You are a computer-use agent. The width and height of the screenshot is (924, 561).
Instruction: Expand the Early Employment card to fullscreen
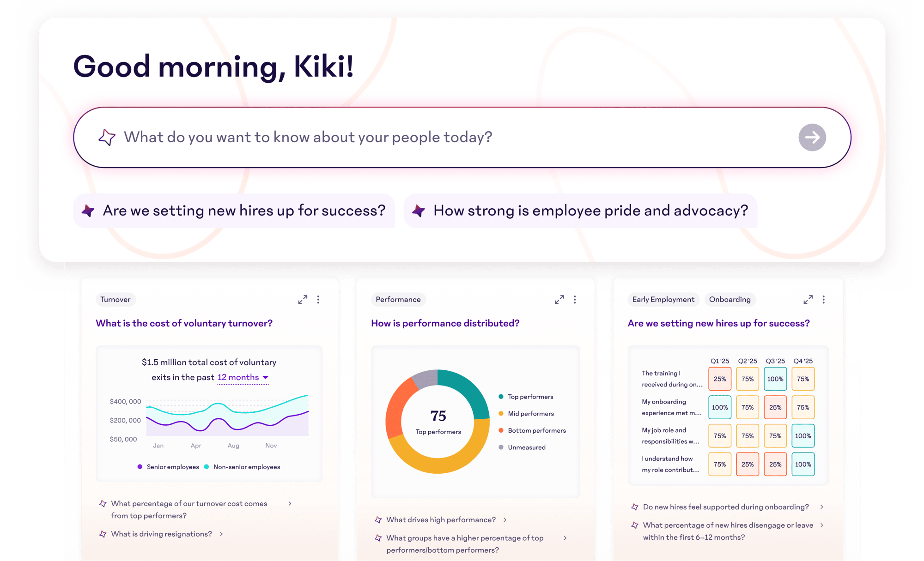[808, 300]
